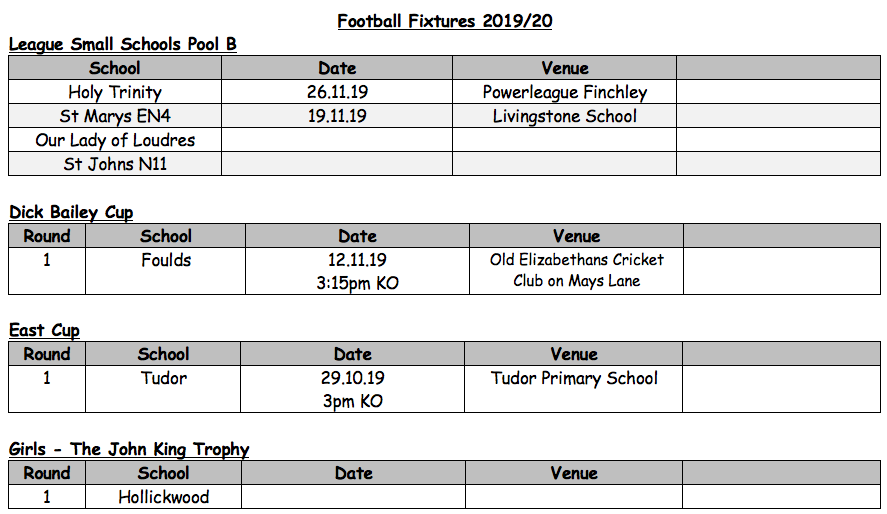
Task: Click the "East Cup" heading
Action: 44,330
